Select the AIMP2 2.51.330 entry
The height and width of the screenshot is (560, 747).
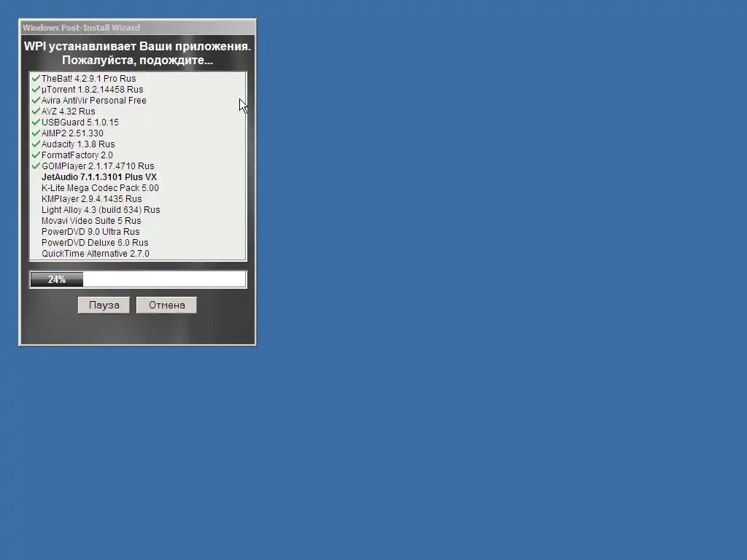[x=72, y=133]
